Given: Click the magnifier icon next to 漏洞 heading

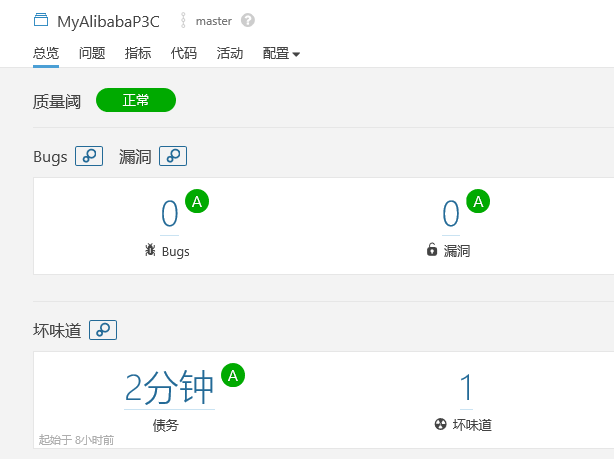Looking at the screenshot, I should click(x=173, y=156).
